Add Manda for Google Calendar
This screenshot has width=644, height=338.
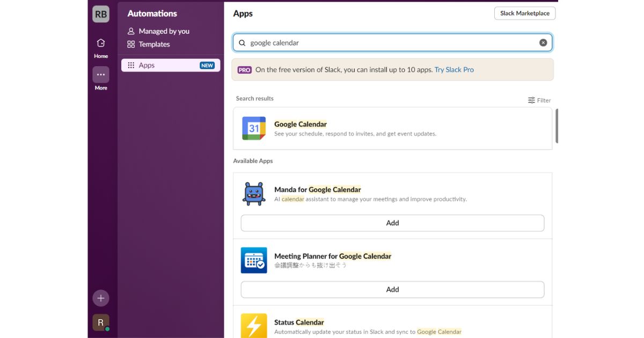click(x=392, y=223)
